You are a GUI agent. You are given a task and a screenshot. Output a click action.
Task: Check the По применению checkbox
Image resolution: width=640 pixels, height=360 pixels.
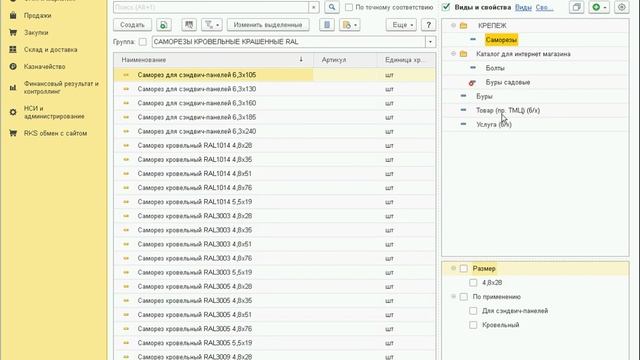click(464, 297)
